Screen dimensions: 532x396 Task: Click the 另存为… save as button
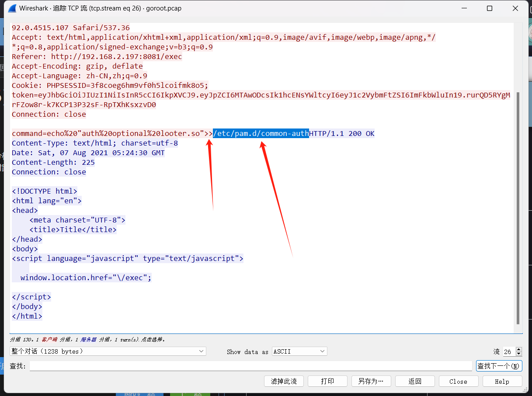[371, 381]
